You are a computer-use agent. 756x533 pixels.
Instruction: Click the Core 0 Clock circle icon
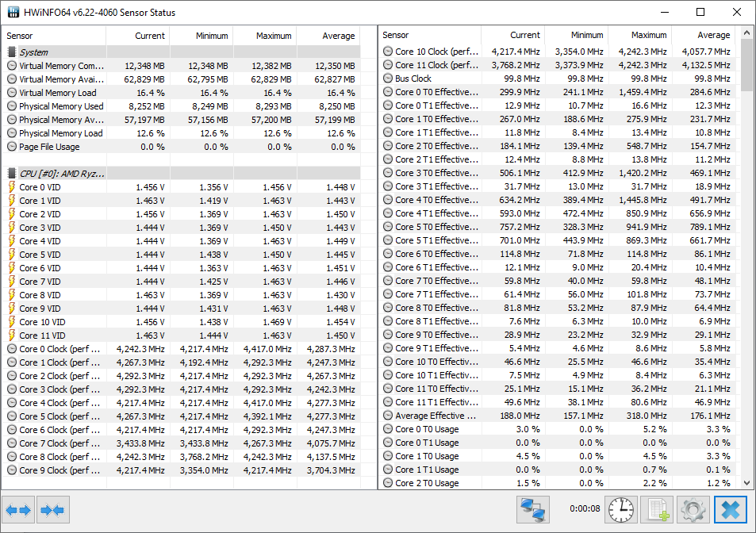pos(12,349)
